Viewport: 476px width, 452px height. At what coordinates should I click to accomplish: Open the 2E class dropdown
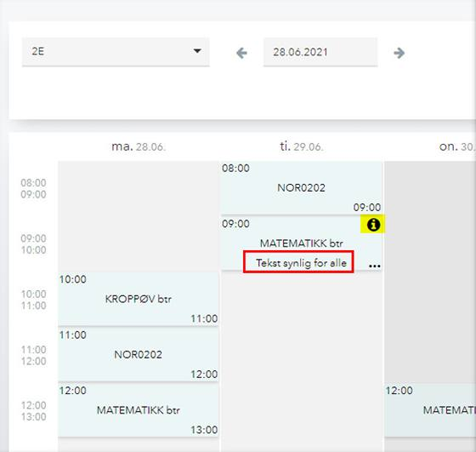(x=115, y=52)
